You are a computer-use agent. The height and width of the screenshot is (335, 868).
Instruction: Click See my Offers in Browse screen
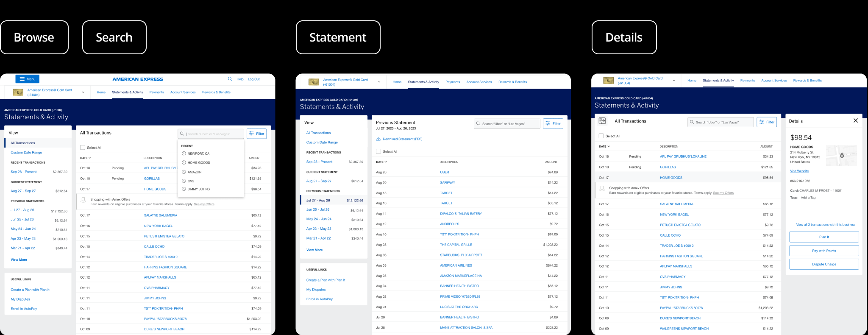pos(204,204)
